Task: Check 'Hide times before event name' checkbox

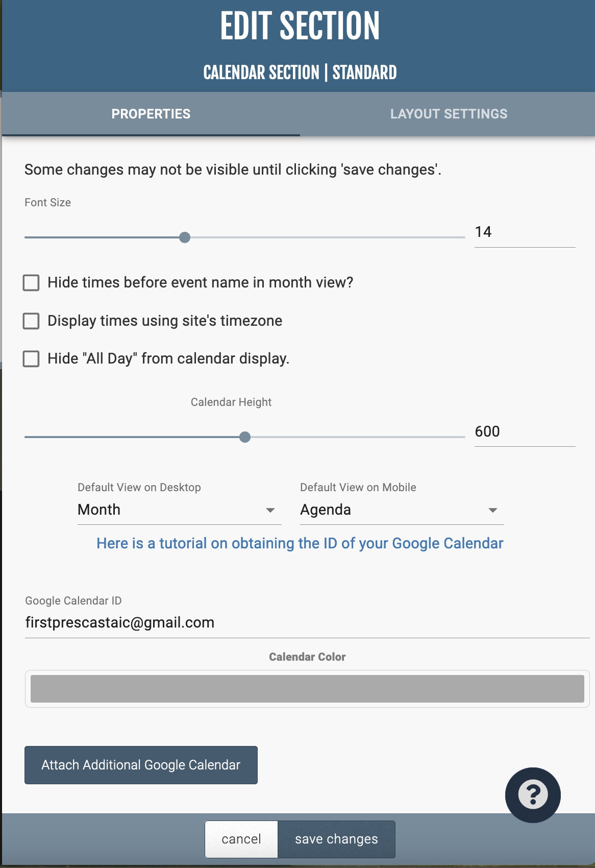Action: (x=31, y=283)
